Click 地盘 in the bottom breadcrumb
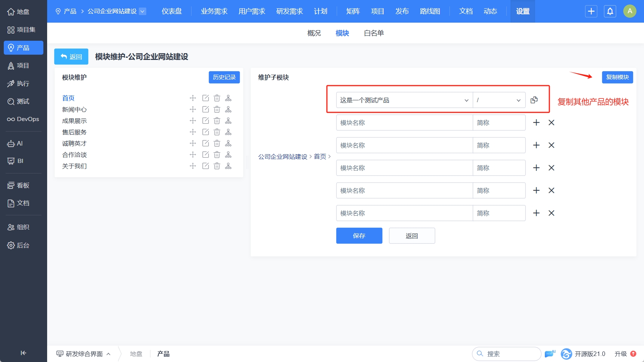 [x=136, y=354]
